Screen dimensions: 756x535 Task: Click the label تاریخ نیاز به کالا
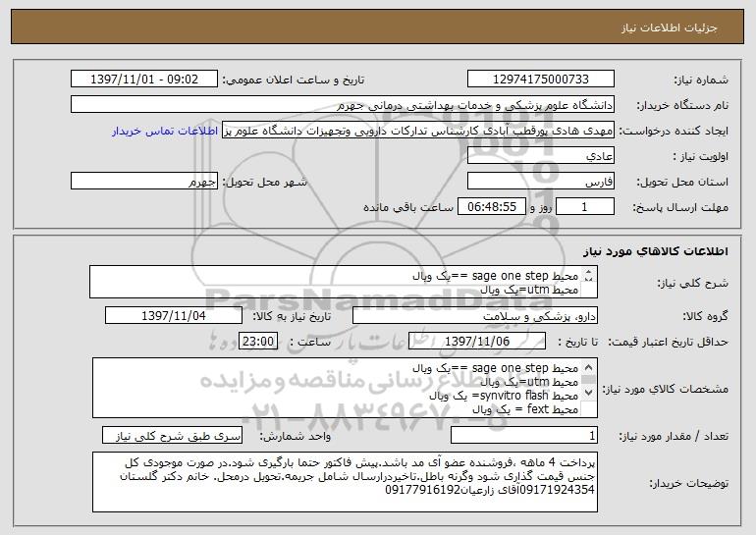point(293,316)
